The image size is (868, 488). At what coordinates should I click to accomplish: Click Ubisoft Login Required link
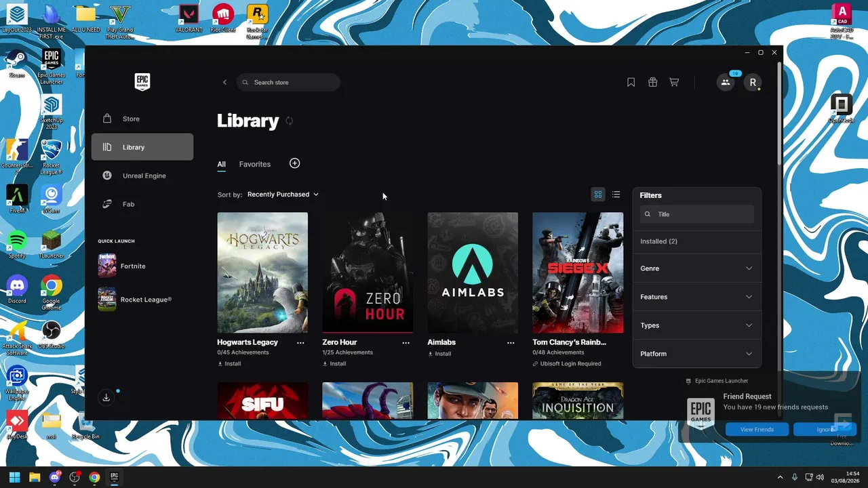(x=567, y=364)
